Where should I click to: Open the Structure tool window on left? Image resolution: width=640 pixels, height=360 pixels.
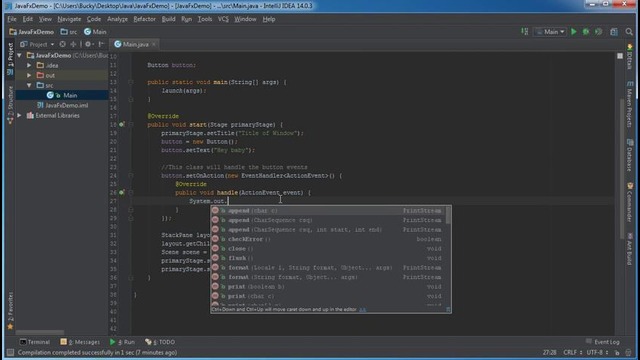10,105
